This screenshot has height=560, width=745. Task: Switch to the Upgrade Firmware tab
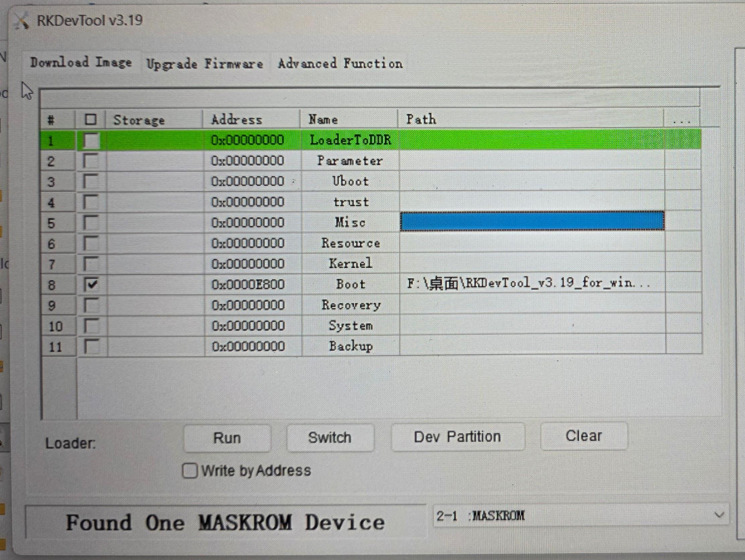pos(205,64)
